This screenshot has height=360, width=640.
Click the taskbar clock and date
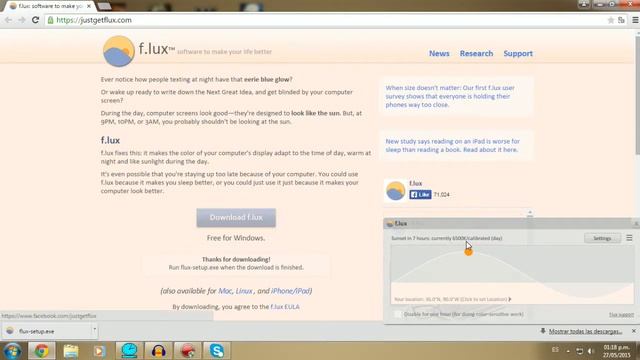click(616, 351)
